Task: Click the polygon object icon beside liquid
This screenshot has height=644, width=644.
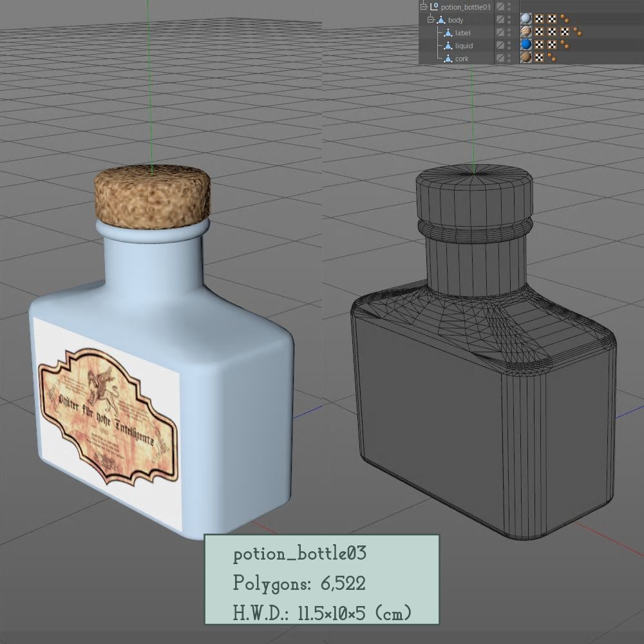Action: coord(448,46)
